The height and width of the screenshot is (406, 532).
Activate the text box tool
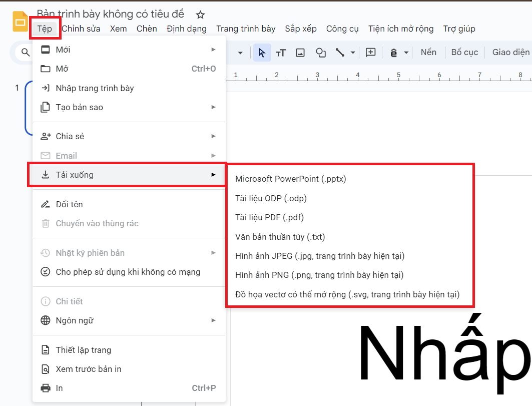pyautogui.click(x=281, y=52)
